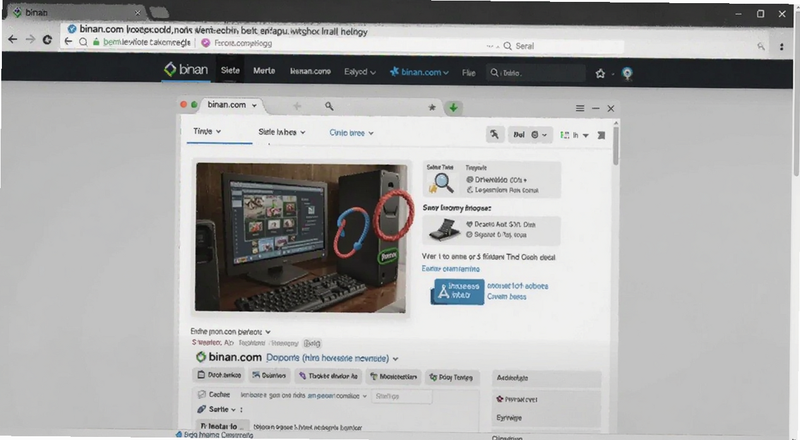Open the binan.com tab dropdown arrow in the inner window
Screen dimensions: 800x440
[x=254, y=105]
